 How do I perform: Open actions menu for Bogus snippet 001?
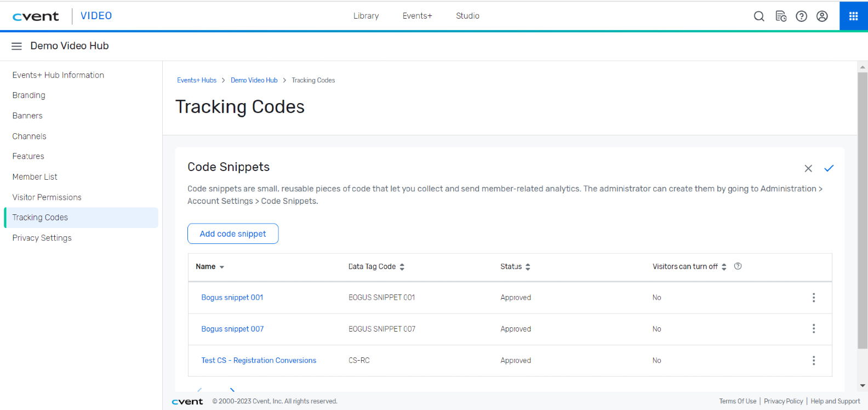coord(813,298)
